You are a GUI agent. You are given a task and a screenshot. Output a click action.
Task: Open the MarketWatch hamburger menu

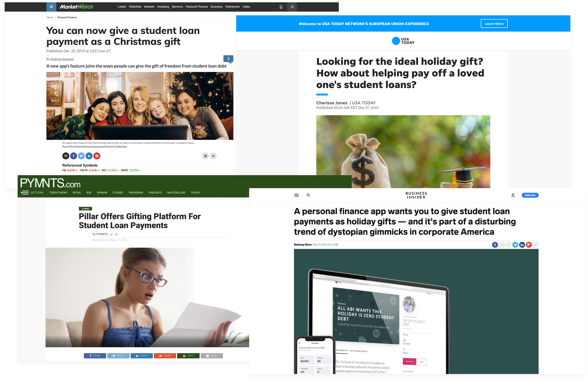[51, 7]
